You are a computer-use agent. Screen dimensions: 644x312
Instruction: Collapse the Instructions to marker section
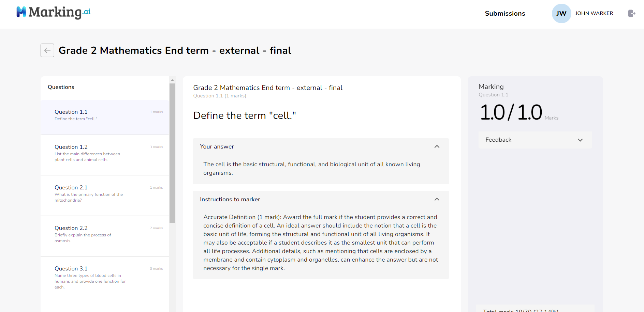point(437,199)
